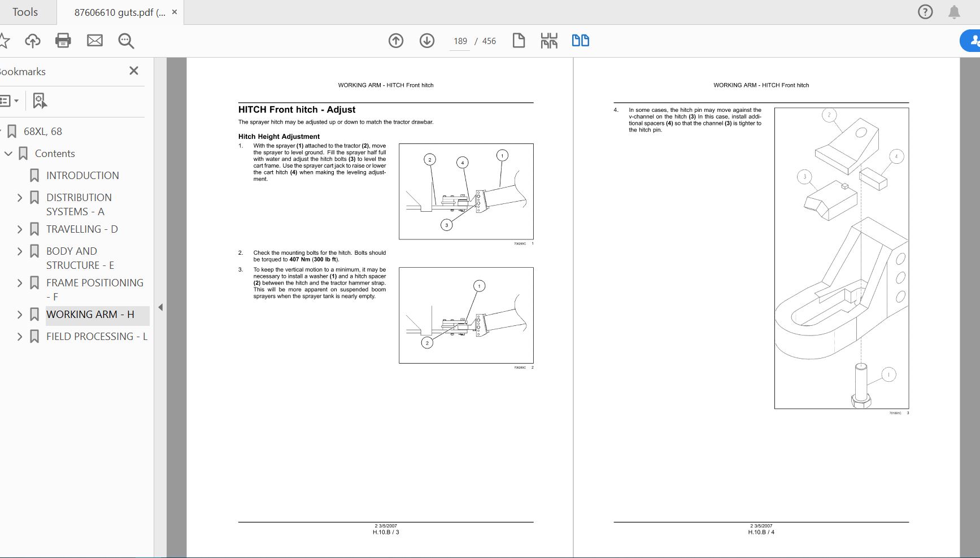980x558 pixels.
Task: Switch to single page view
Action: point(519,41)
